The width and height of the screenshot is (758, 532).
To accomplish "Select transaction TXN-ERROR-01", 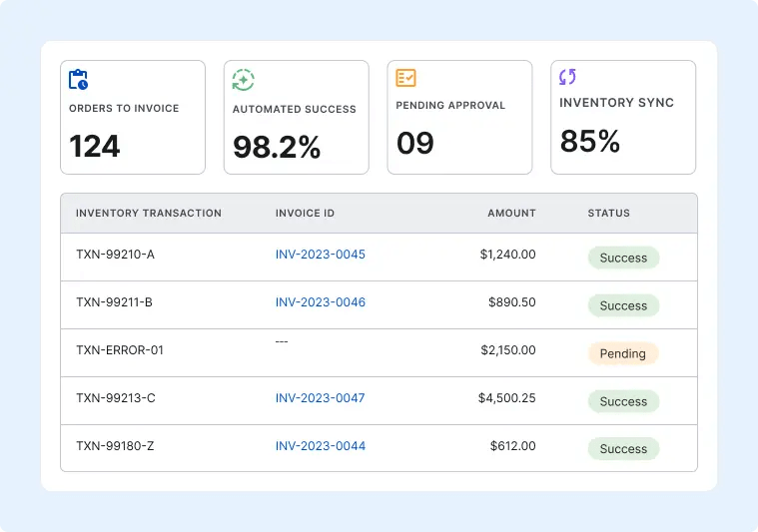I will [x=120, y=349].
